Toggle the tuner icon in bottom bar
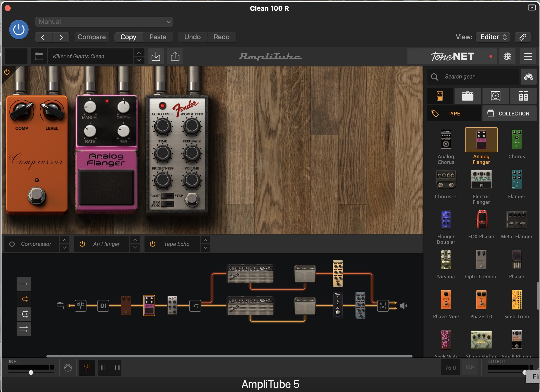This screenshot has height=392, width=540. 87,368
